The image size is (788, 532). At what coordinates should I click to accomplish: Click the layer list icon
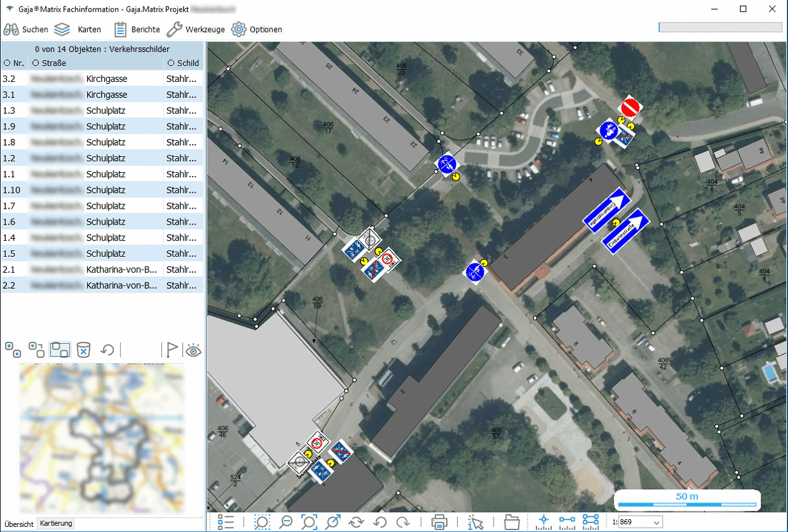226,522
